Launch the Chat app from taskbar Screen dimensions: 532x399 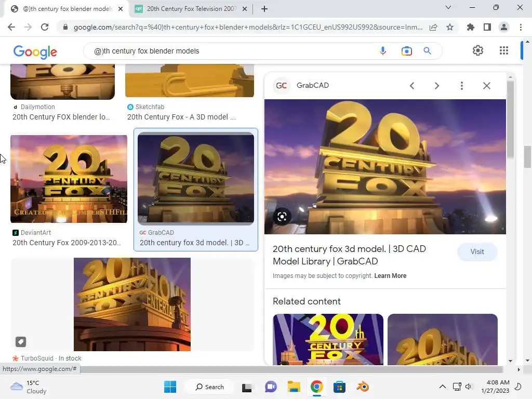(x=270, y=387)
